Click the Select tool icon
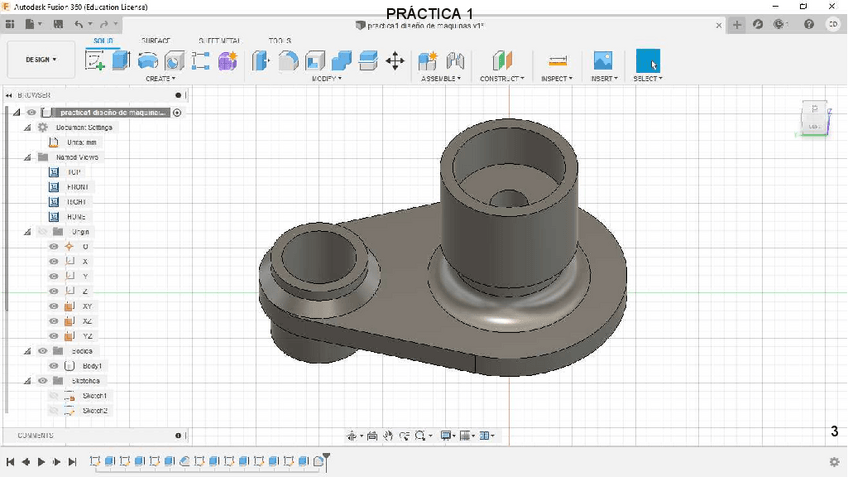The width and height of the screenshot is (848, 477). 647,61
